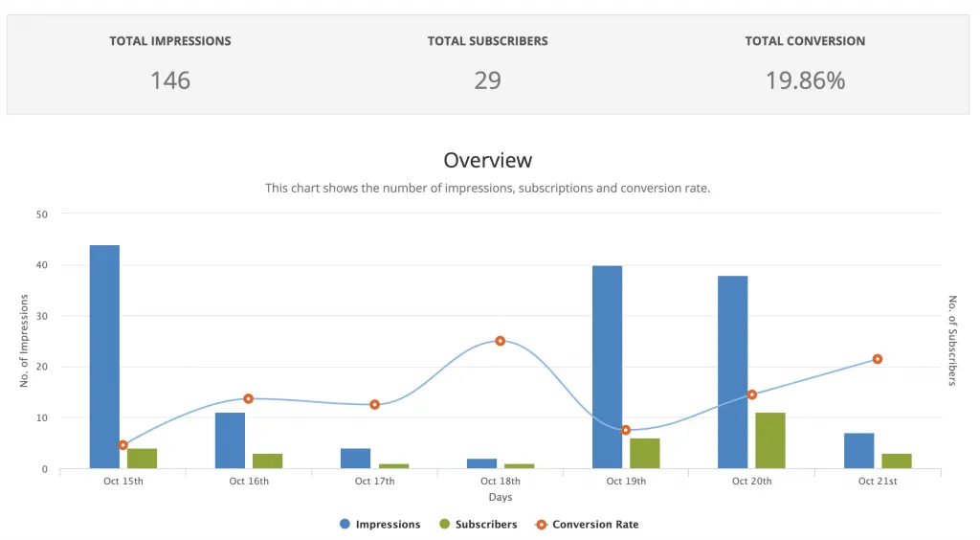This screenshot has width=980, height=540.
Task: Click the total subscribers value 29
Action: (x=487, y=80)
